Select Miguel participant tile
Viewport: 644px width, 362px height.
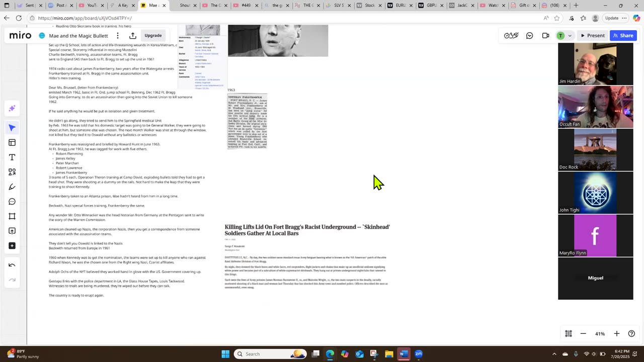595,279
